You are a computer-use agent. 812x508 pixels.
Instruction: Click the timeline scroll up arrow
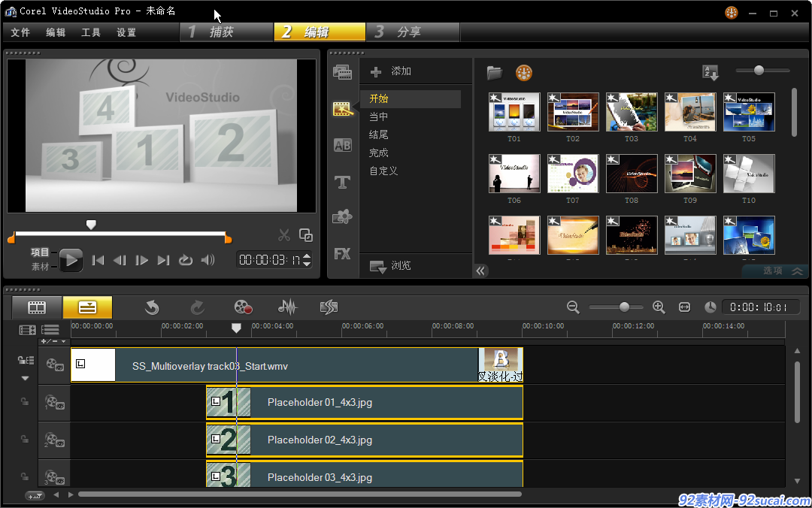pos(797,351)
